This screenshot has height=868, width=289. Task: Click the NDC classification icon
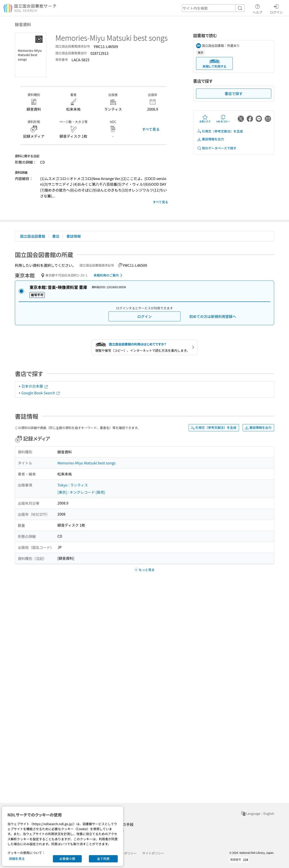point(113,129)
